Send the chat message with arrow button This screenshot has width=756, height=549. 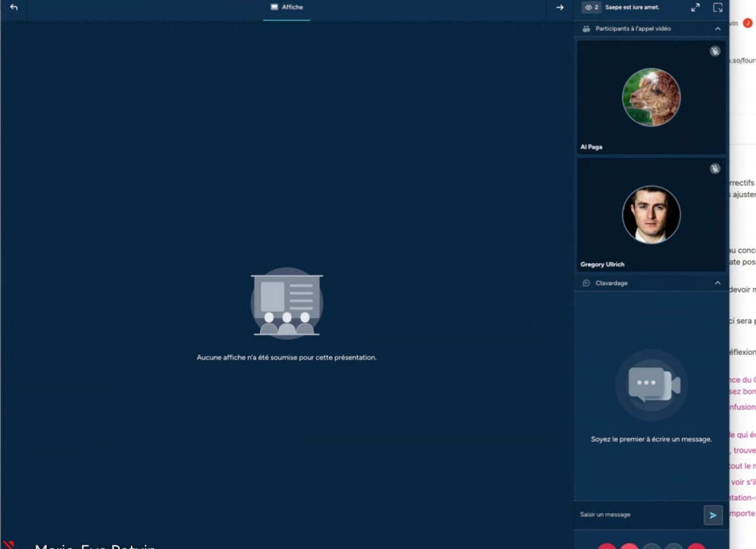click(x=713, y=515)
